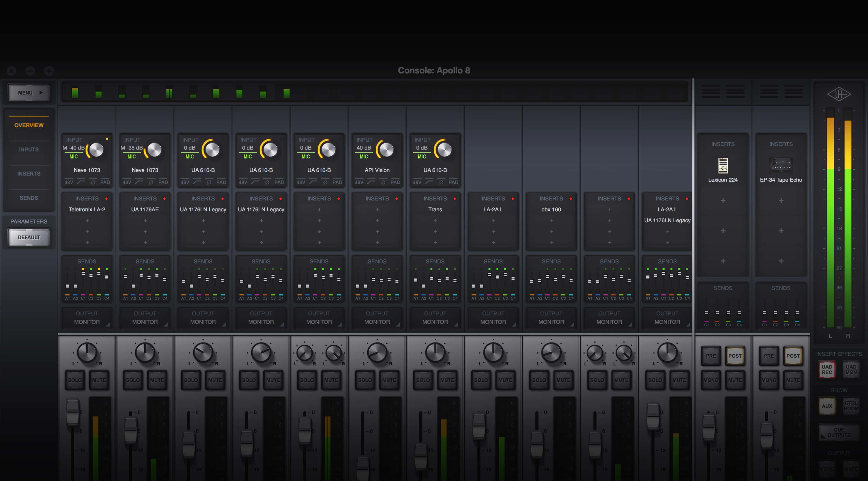Enable low cut filter on API Vision channel

click(371, 182)
